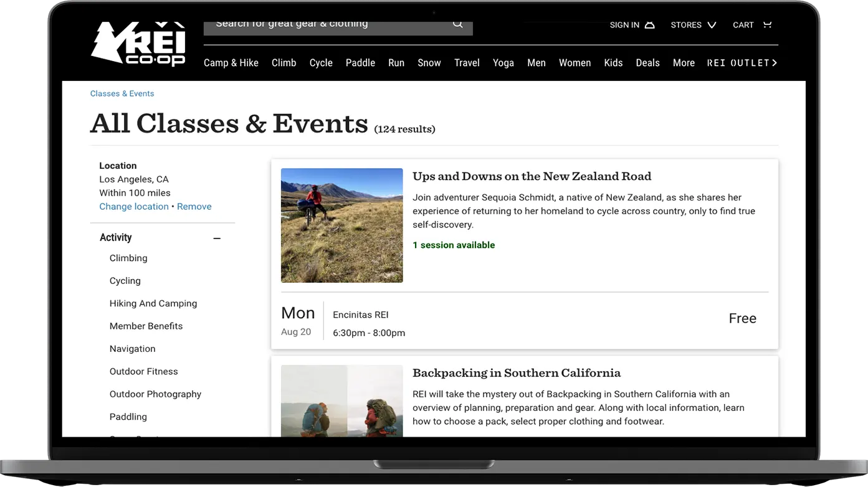Screen dimensions: 868x487
Task: Collapse the Activity filter section
Action: [x=217, y=238]
